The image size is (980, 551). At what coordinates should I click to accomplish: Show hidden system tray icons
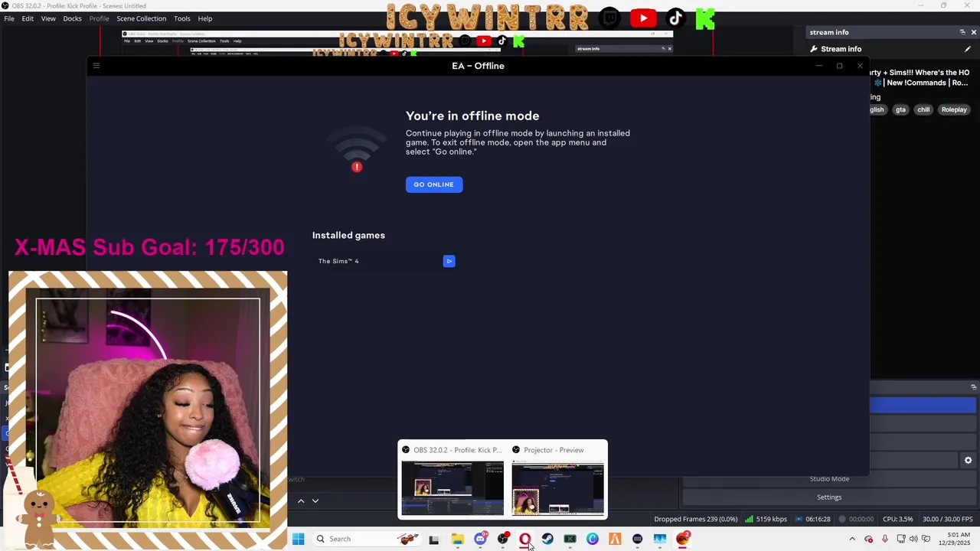click(x=852, y=539)
